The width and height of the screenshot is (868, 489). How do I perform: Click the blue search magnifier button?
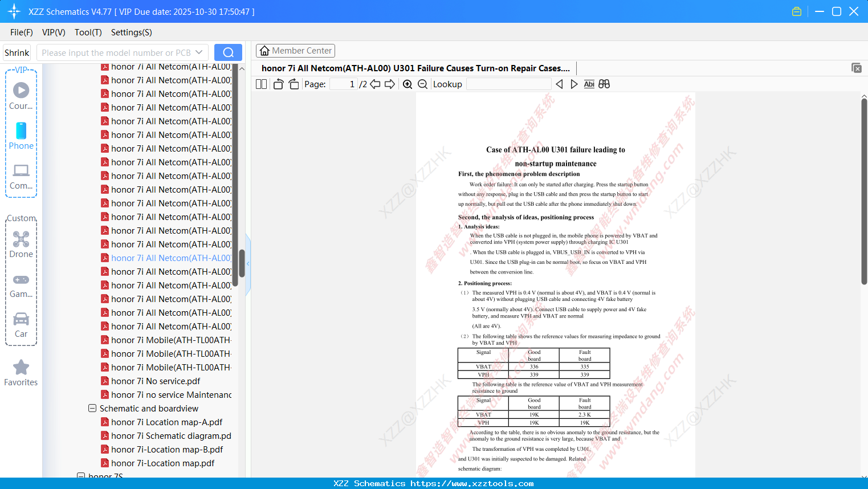[228, 52]
